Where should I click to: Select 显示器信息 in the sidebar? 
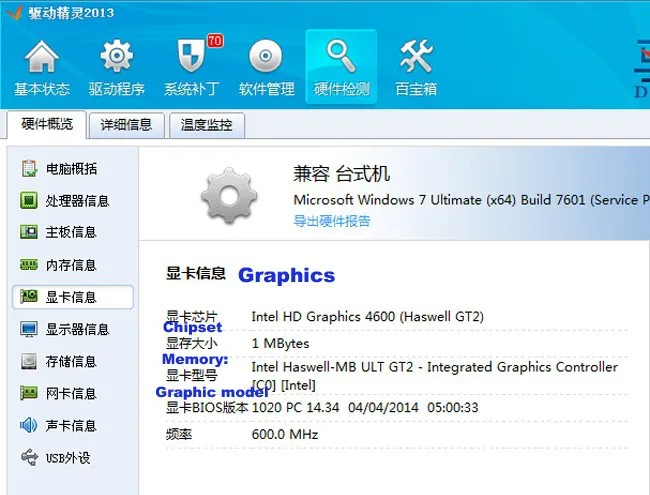click(73, 329)
